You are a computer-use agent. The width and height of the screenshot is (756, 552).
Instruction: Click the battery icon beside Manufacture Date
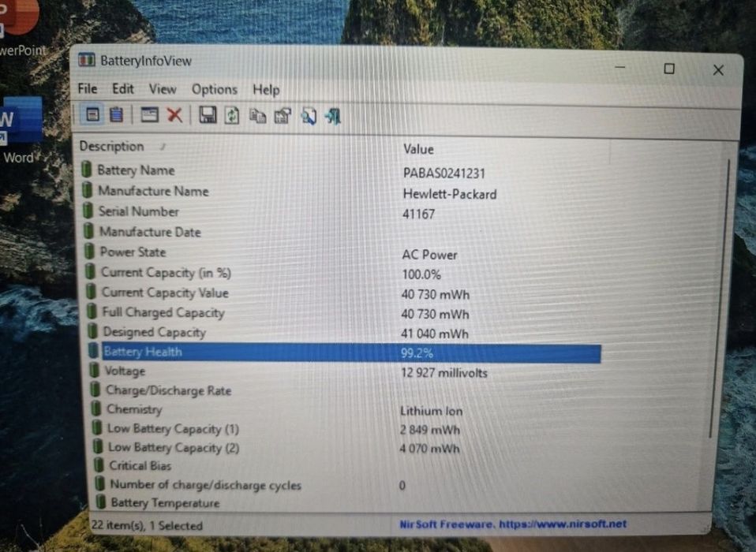coord(88,231)
